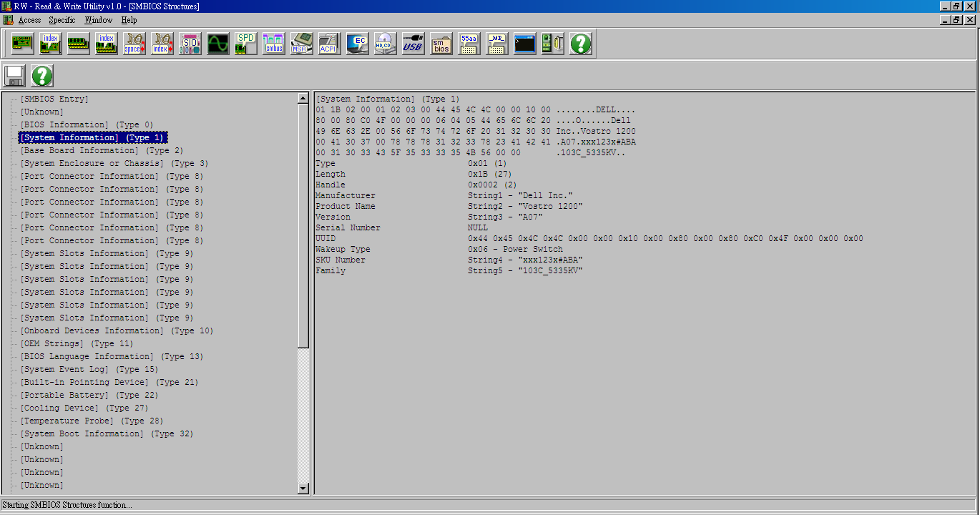Open the MP table icon
This screenshot has height=515, width=980.
pyautogui.click(x=497, y=44)
